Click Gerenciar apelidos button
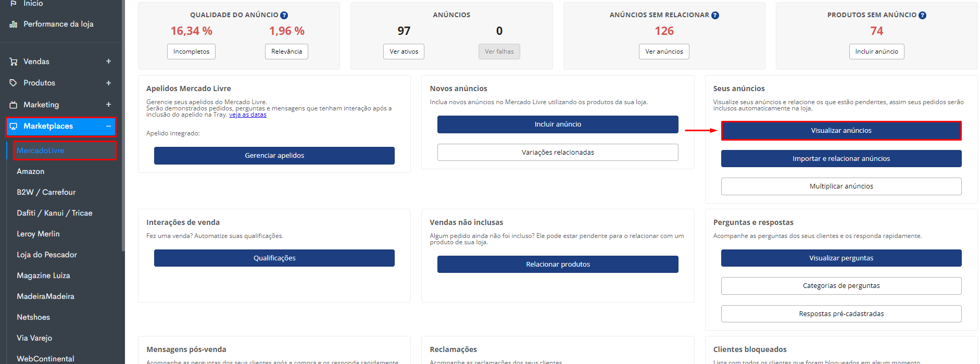 (274, 156)
